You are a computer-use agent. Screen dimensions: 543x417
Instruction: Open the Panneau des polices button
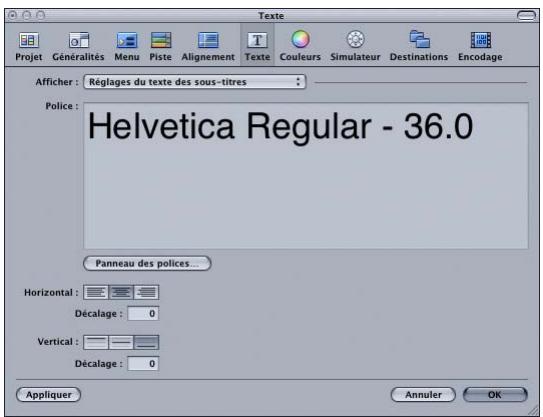[147, 263]
